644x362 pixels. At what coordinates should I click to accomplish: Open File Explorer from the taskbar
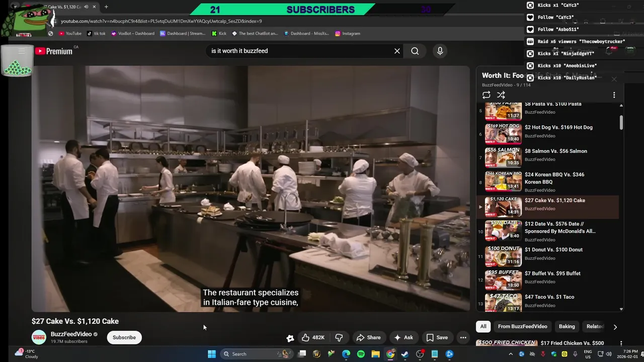pos(375,354)
